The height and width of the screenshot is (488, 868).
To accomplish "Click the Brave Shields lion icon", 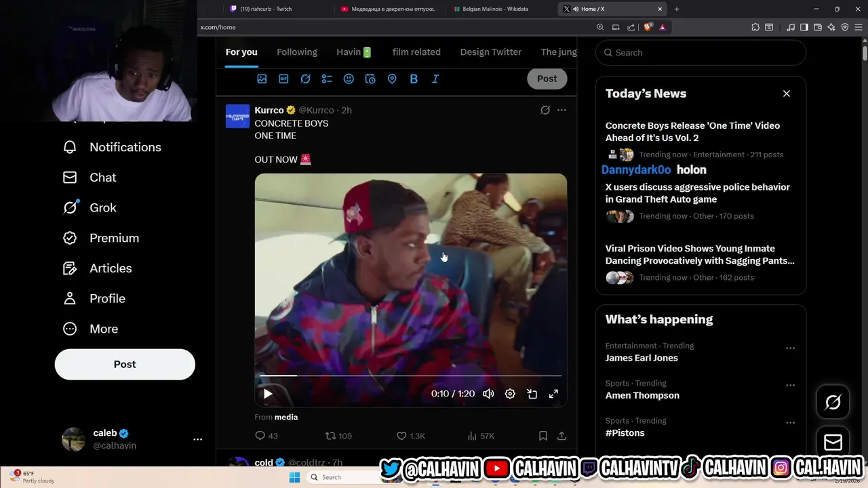I will point(648,27).
